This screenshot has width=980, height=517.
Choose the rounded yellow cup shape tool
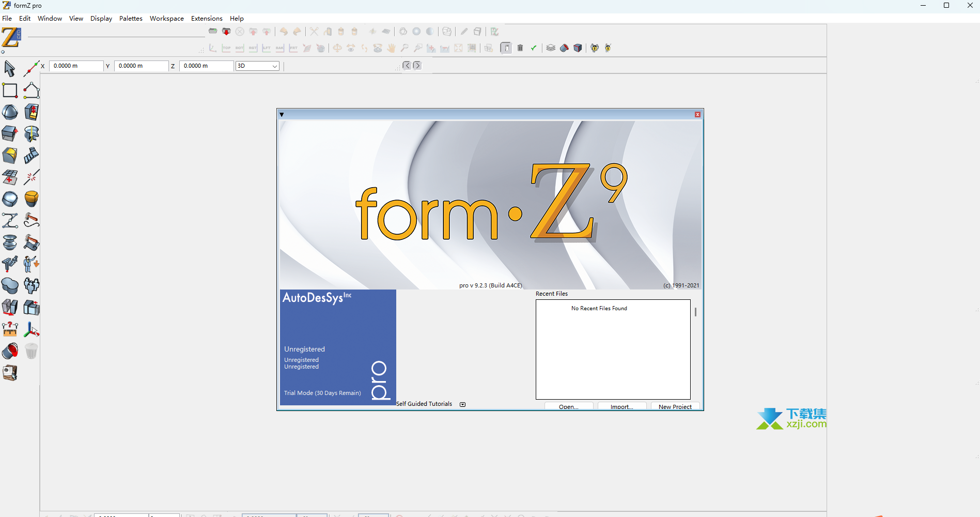tap(32, 199)
